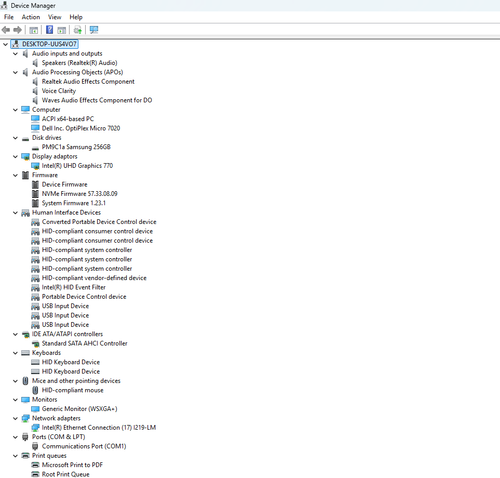Select Intel(R) Ethernet Connection (17) I219-LM

click(99, 427)
